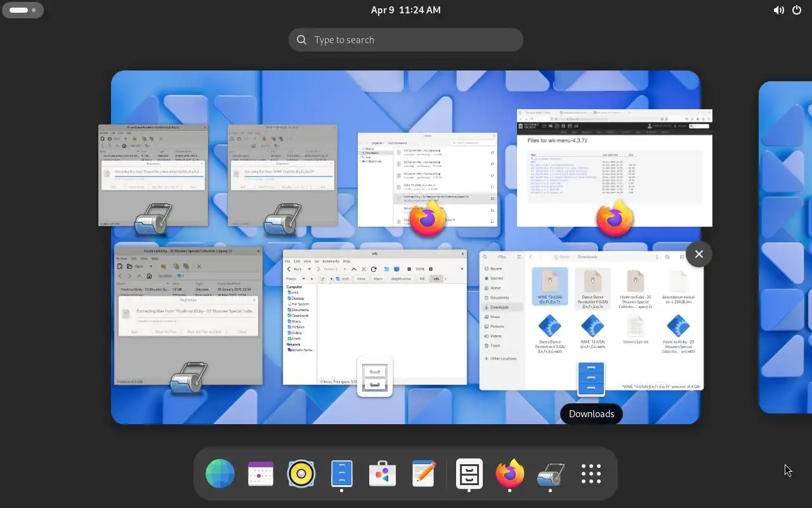Open Firefox from the dock
Screen dimensions: 812x508
point(510,474)
